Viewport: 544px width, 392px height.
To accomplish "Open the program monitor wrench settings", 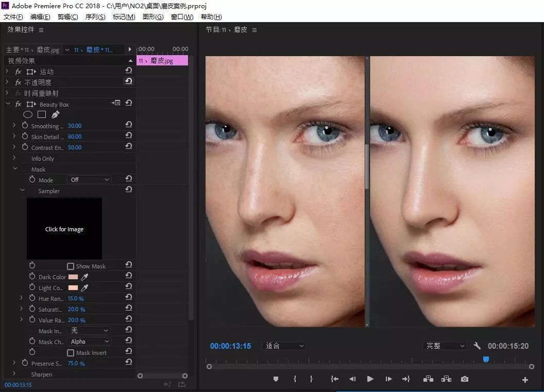I will (x=477, y=346).
